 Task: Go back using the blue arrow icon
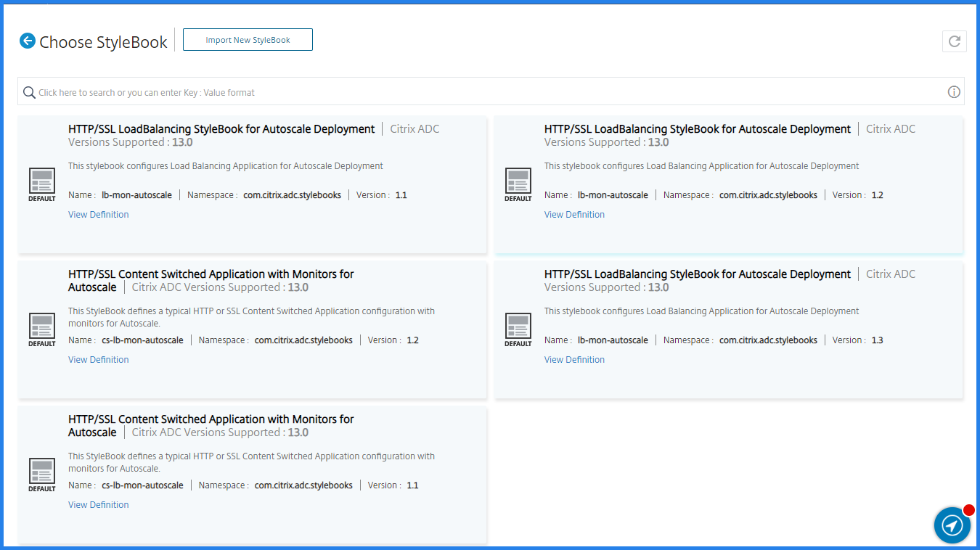(x=28, y=41)
